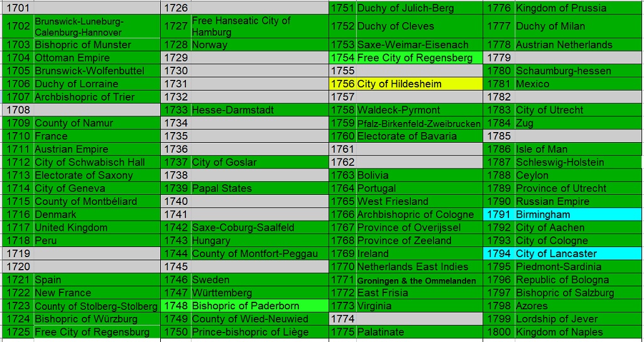Select the "Bolivia" cell
Viewport: 644px width, 342px height.
pyautogui.click(x=419, y=175)
